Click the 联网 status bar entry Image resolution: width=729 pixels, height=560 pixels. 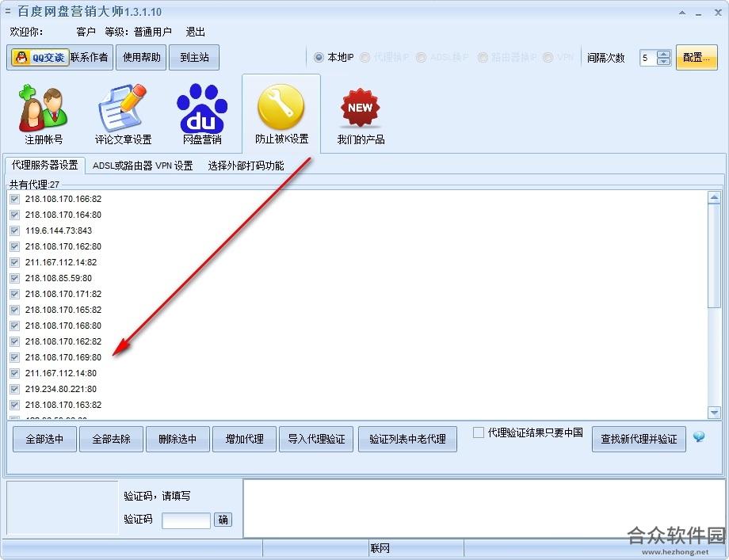point(380,548)
